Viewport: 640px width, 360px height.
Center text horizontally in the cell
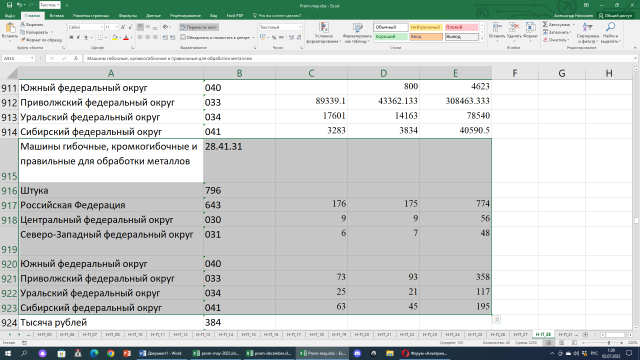(148, 38)
